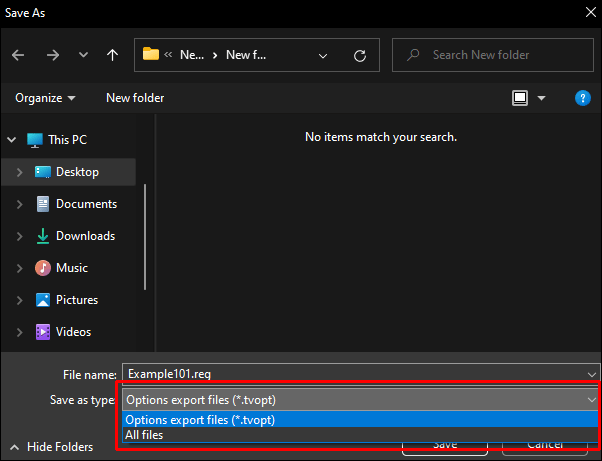Click the Search New folder box
The image size is (602, 461).
(493, 55)
